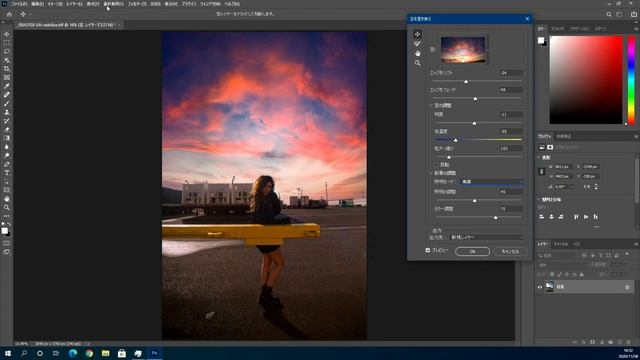Select the Rectangular Marquee tool

pyautogui.click(x=7, y=43)
